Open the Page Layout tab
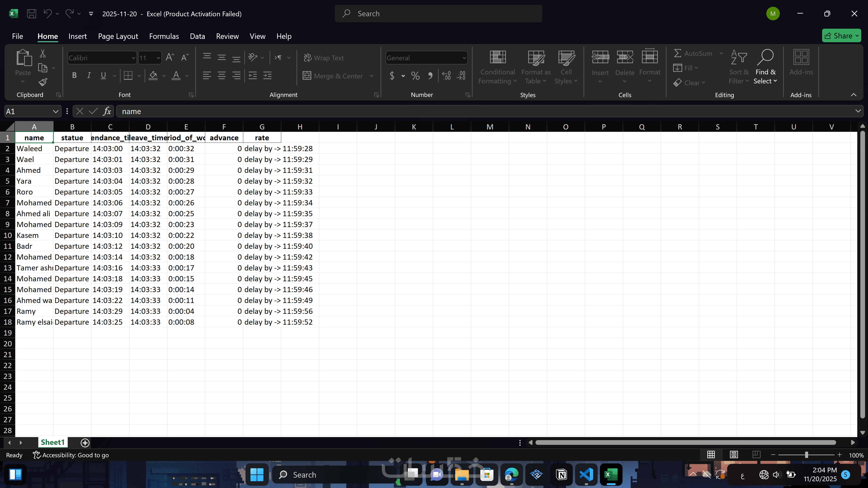Viewport: 868px width, 488px height. coord(118,36)
